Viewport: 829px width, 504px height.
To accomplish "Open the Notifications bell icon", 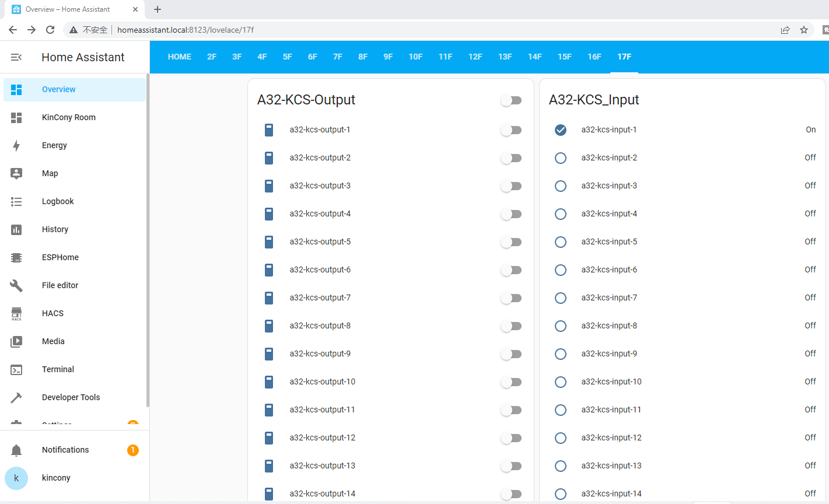I will click(x=16, y=450).
